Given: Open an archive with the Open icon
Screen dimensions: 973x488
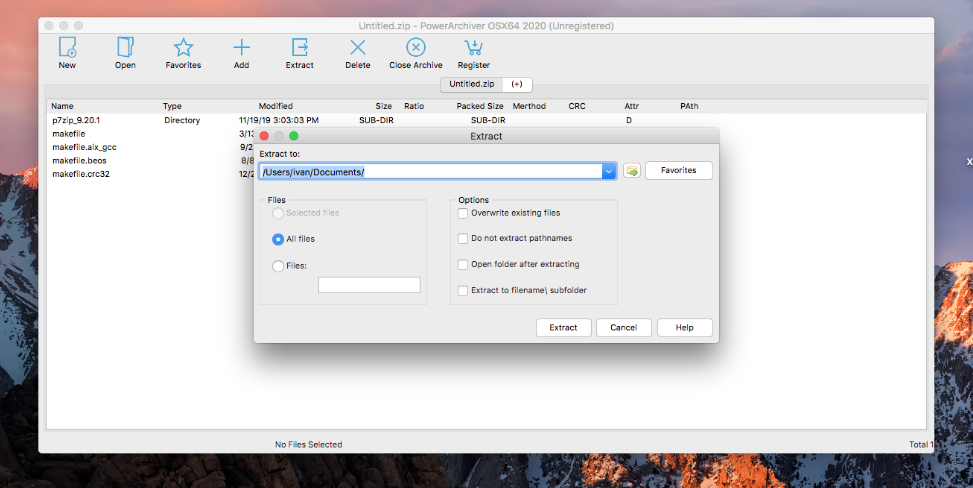Looking at the screenshot, I should tap(125, 47).
